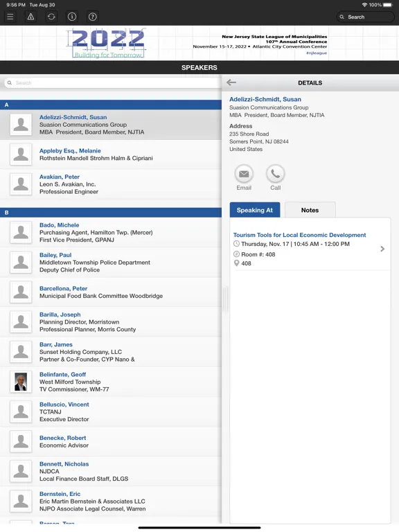Image resolution: width=399 pixels, height=532 pixels.
Task: Select speaker Adelizzi-Schmidt, Susan in list
Action: (x=111, y=125)
